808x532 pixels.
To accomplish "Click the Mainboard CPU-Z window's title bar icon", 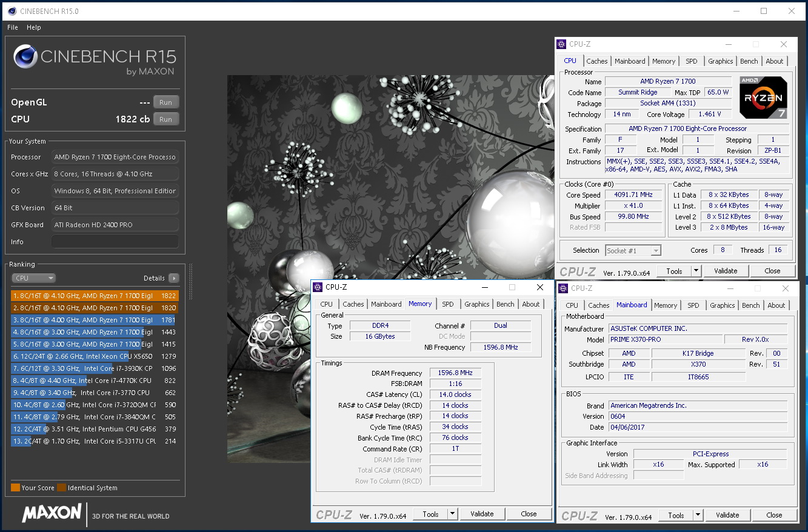I will point(563,288).
